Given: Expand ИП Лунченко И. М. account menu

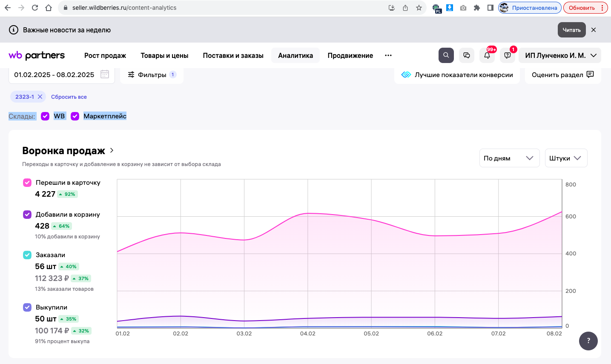Looking at the screenshot, I should (x=559, y=55).
